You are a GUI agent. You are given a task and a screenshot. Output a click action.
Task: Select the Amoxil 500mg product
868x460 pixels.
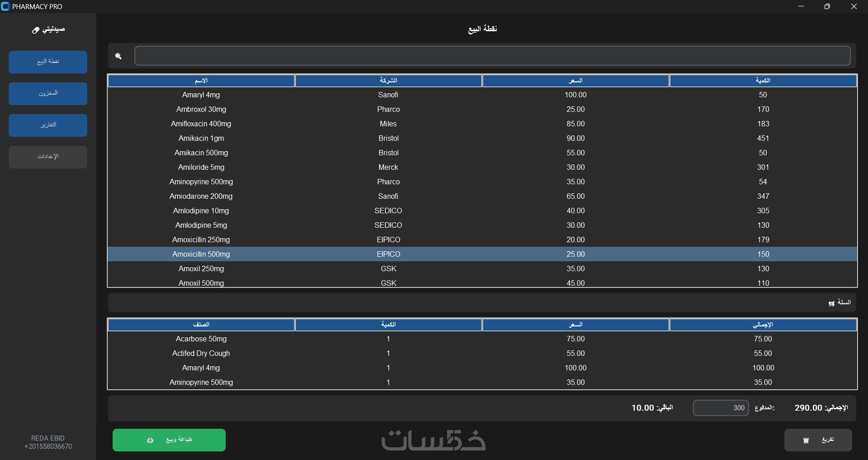[482, 282]
